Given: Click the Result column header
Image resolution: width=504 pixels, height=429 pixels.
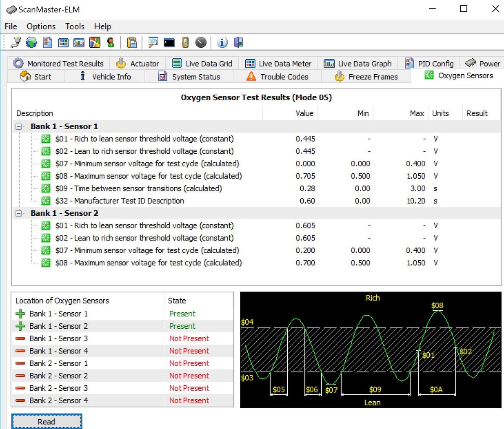Looking at the screenshot, I should (x=481, y=113).
